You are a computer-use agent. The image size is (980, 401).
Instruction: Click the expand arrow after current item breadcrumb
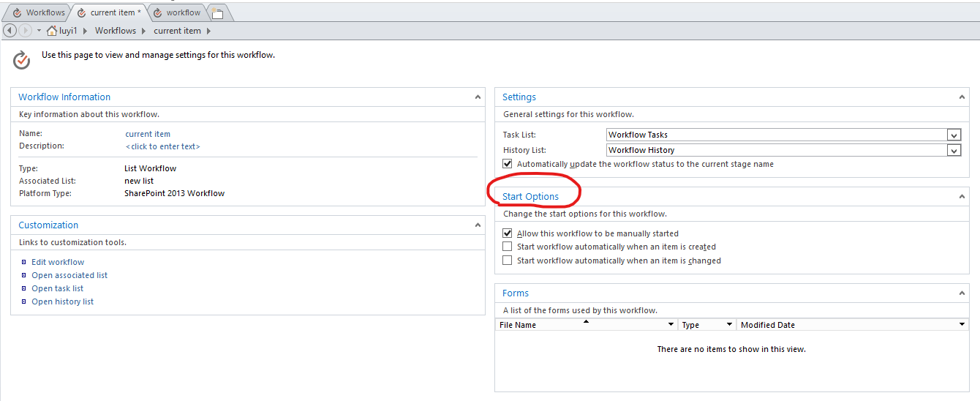(x=208, y=31)
